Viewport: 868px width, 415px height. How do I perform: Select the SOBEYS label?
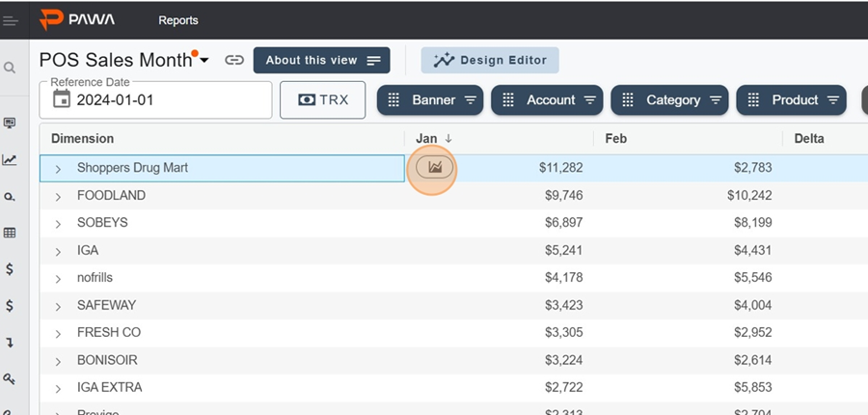102,223
